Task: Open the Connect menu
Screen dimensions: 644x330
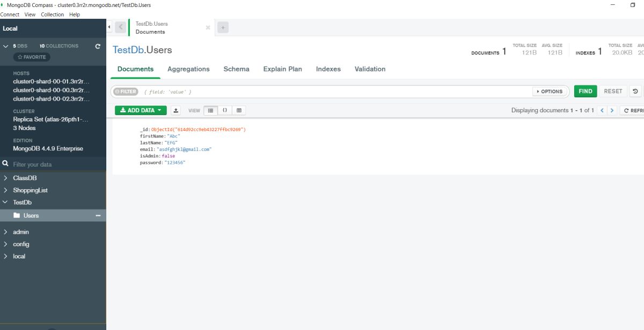Action: click(10, 15)
